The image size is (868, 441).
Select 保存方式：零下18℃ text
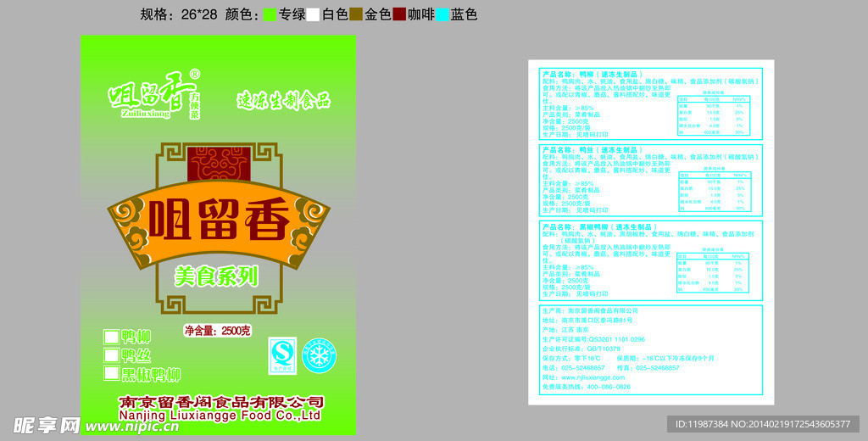pos(570,359)
